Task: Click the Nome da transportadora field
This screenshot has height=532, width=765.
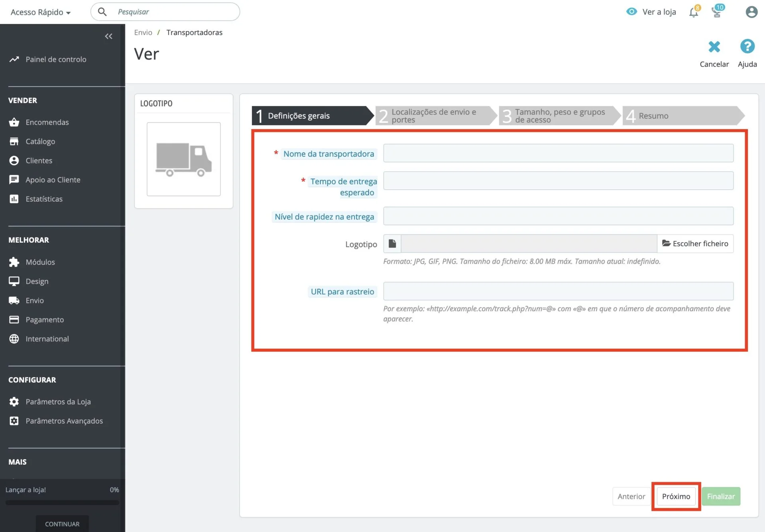Action: pyautogui.click(x=558, y=153)
